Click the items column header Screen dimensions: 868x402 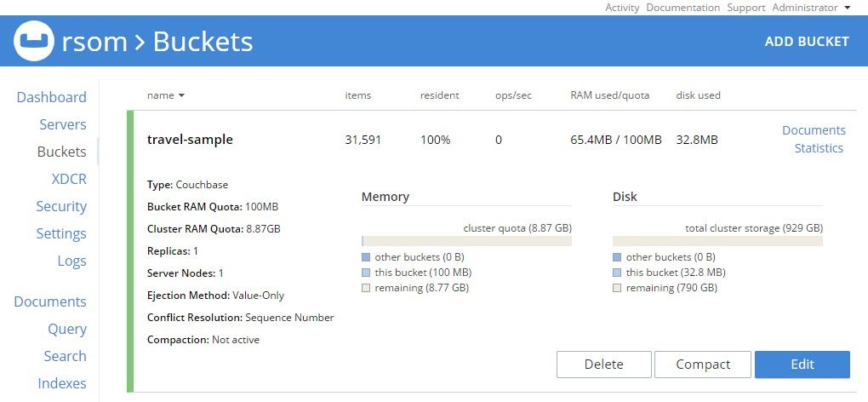[x=358, y=95]
